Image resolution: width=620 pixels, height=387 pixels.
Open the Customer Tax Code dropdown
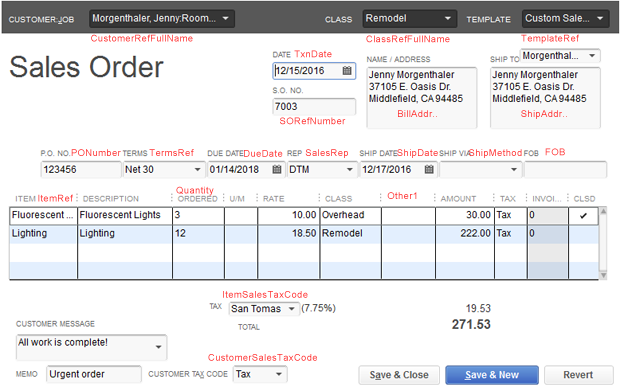[x=279, y=374]
